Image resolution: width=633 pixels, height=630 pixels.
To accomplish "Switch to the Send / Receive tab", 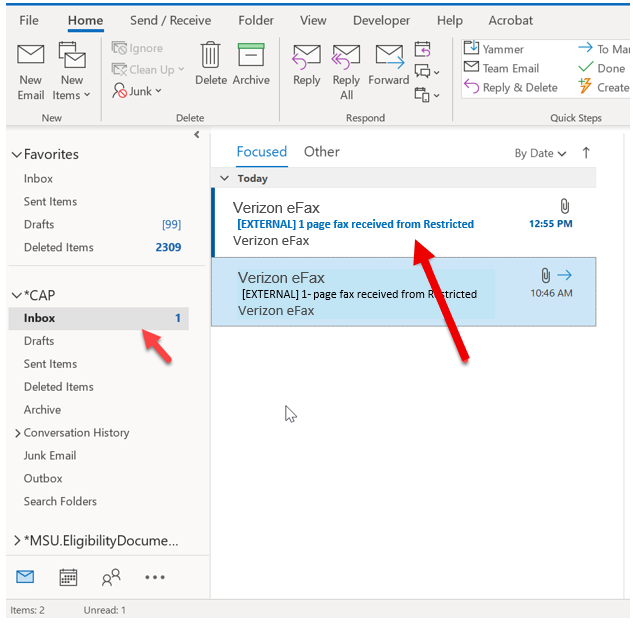I will coord(170,20).
